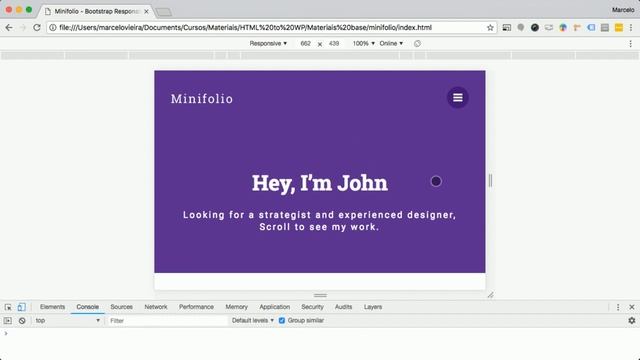Open the Responsive device dropdown
Image resolution: width=640 pixels, height=360 pixels.
(x=268, y=44)
